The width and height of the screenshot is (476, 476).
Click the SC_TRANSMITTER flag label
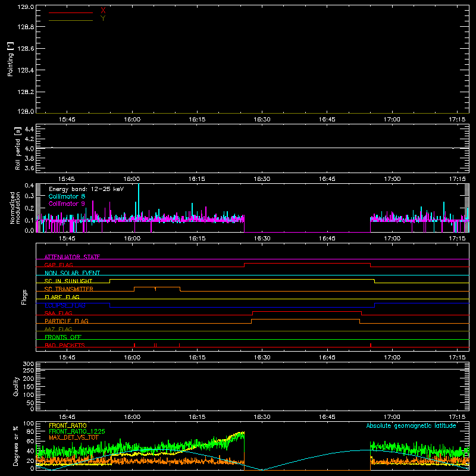coord(69,289)
